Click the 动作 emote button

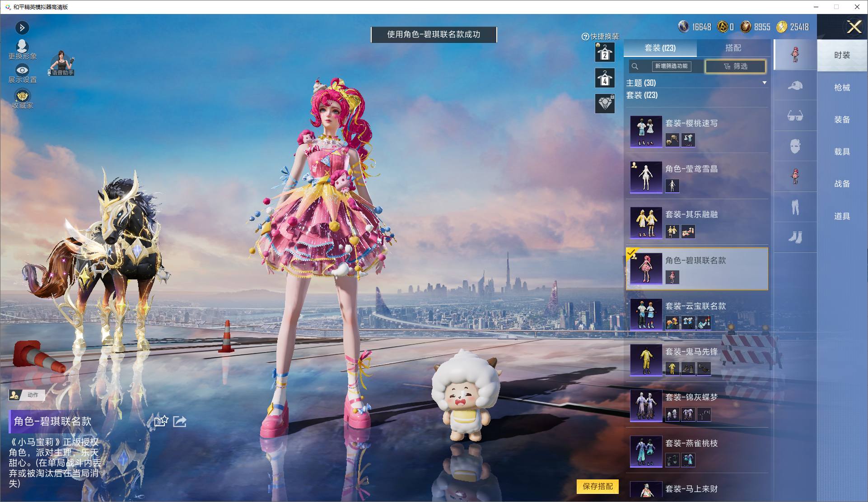tap(27, 395)
